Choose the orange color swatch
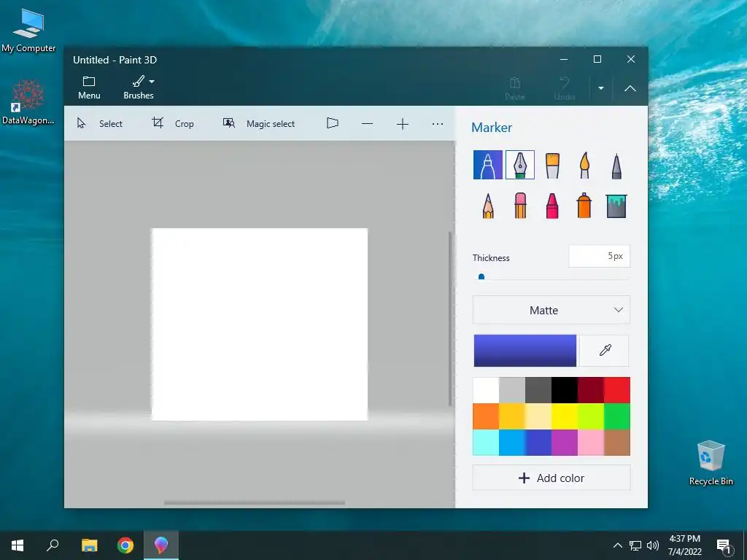 [485, 416]
